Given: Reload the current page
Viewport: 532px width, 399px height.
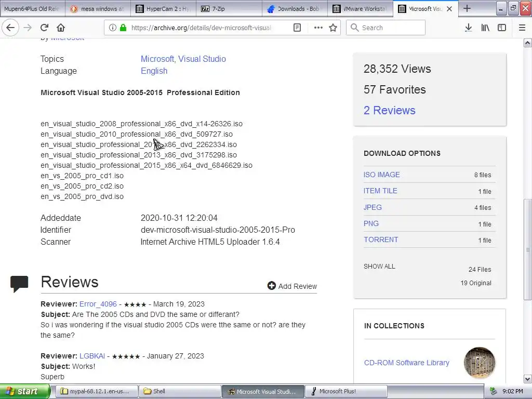Looking at the screenshot, I should (x=45, y=28).
